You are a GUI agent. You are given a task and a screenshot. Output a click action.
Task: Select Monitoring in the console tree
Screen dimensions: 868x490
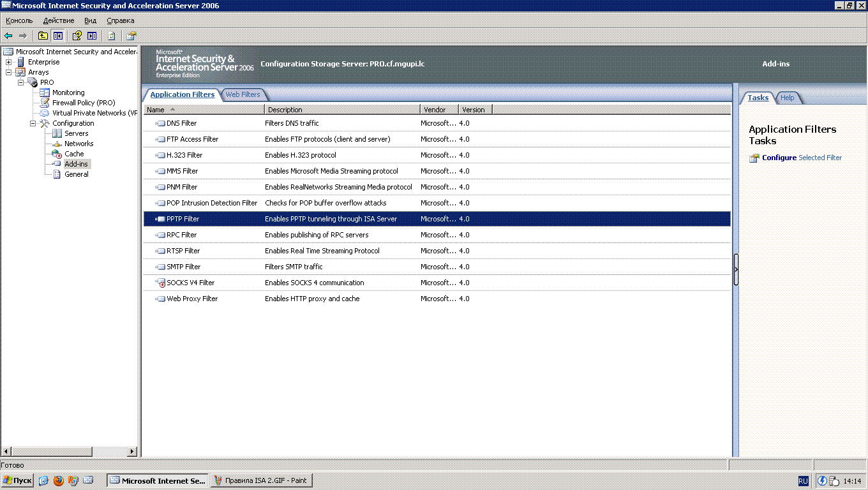(68, 93)
